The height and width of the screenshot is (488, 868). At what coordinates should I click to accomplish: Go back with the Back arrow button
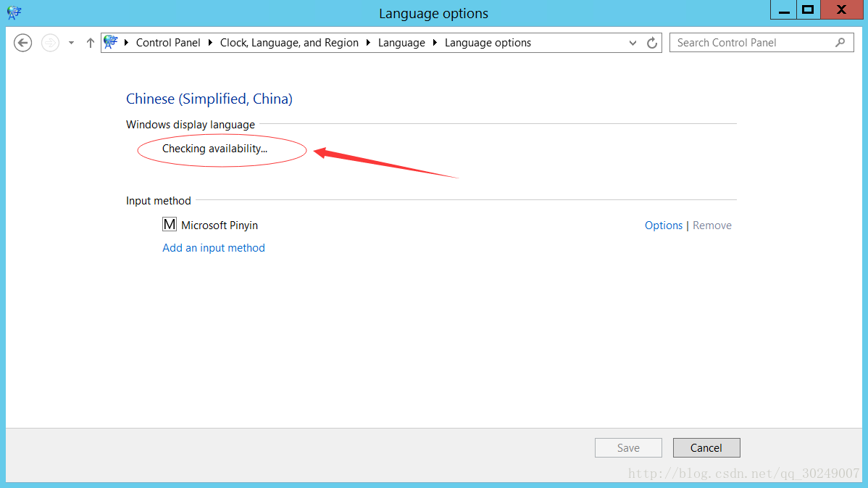[23, 43]
